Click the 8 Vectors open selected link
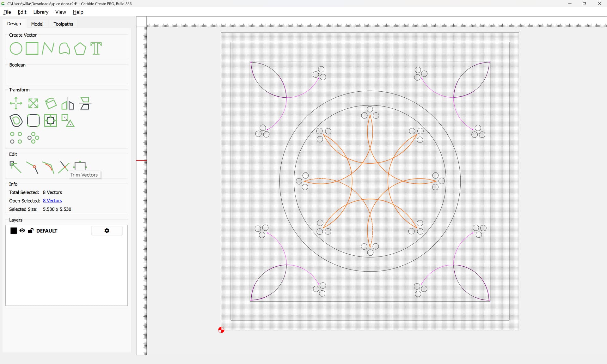 pyautogui.click(x=52, y=201)
